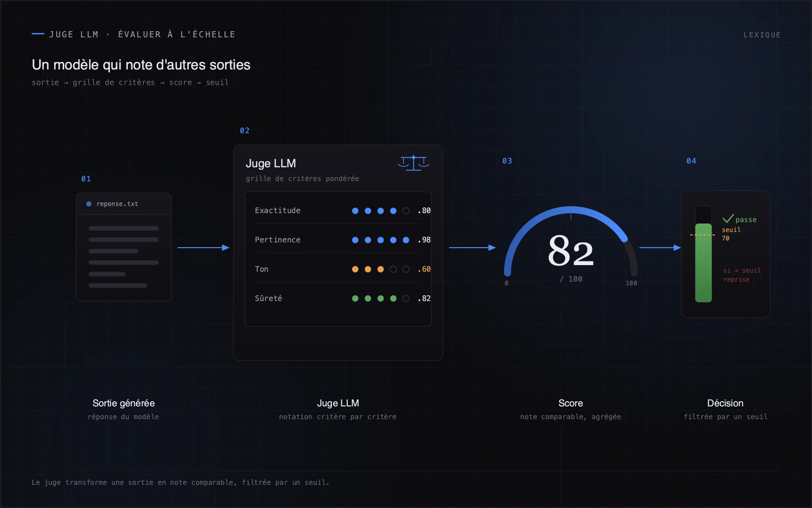Image resolution: width=812 pixels, height=508 pixels.
Task: Click the Exactitude criterion row label
Action: (278, 211)
